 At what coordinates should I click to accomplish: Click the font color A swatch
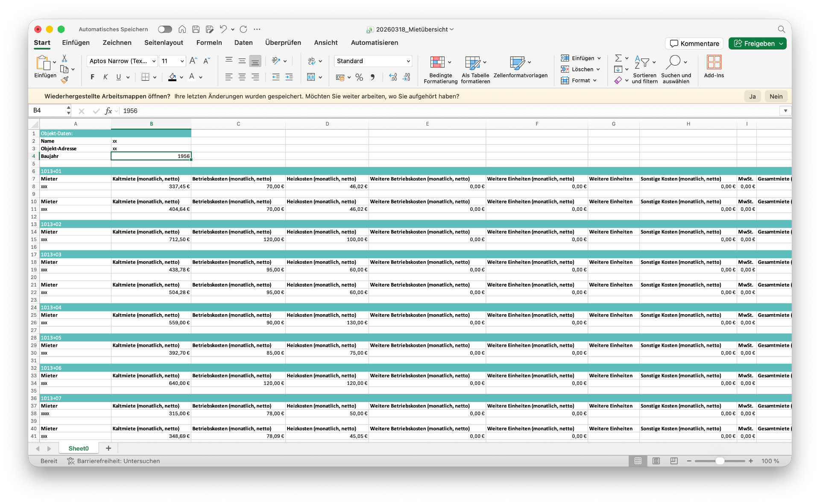point(192,77)
